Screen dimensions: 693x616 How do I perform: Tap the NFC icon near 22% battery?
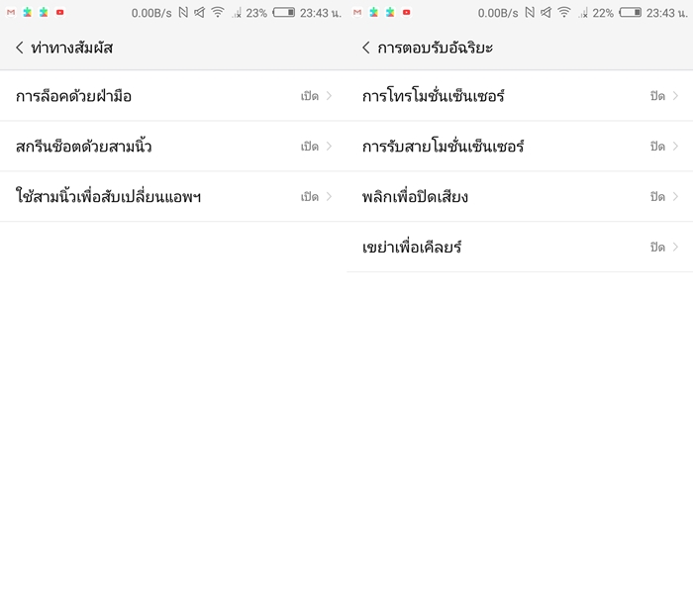(x=530, y=13)
